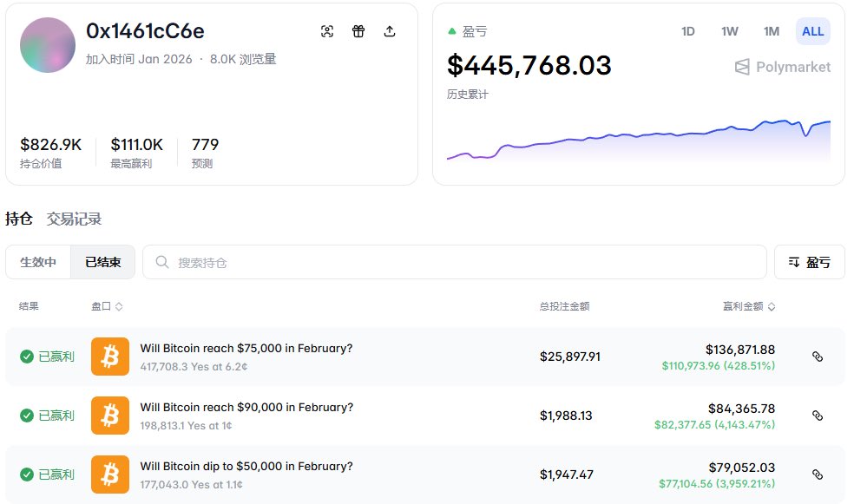Click the 总投注金额 column header
Image resolution: width=854 pixels, height=504 pixels.
click(564, 306)
